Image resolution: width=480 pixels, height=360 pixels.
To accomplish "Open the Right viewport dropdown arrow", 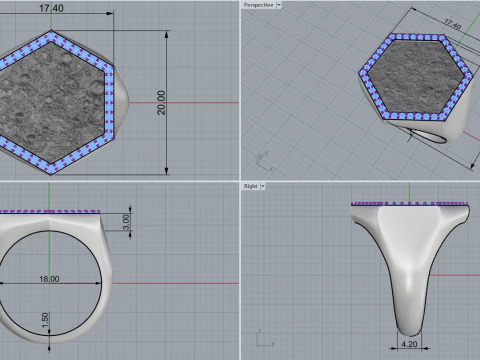I will pos(263,186).
